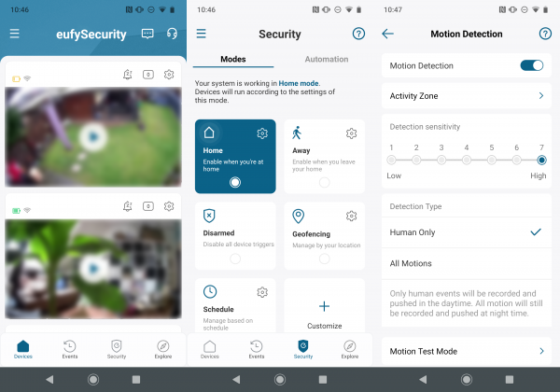Open second camera thumbnail
560x392 pixels.
pos(93,269)
